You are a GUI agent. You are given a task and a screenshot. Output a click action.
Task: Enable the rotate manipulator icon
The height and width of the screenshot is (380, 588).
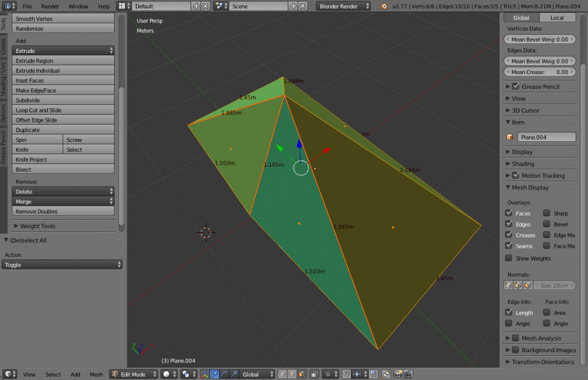(x=225, y=374)
